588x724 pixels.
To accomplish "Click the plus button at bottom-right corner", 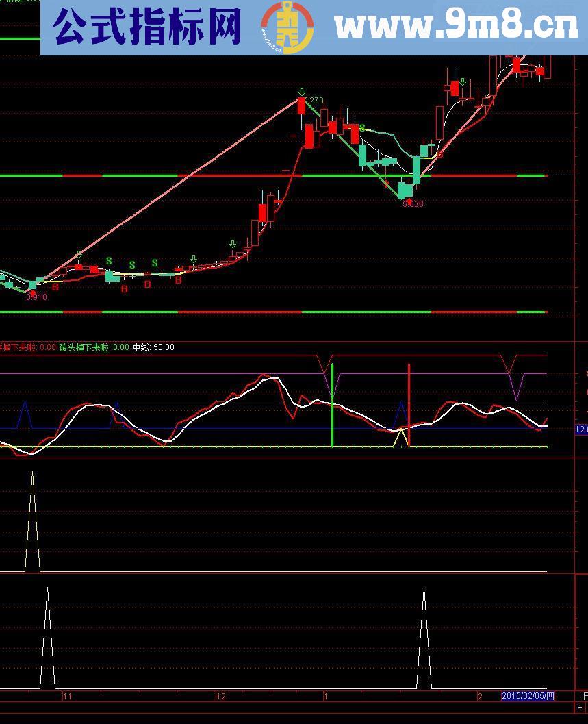I will pyautogui.click(x=580, y=708).
